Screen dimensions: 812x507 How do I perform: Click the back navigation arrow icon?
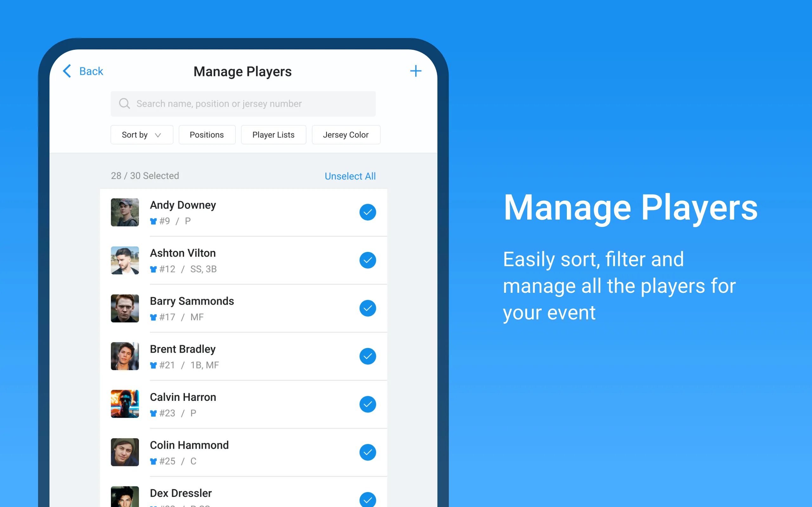(x=66, y=71)
